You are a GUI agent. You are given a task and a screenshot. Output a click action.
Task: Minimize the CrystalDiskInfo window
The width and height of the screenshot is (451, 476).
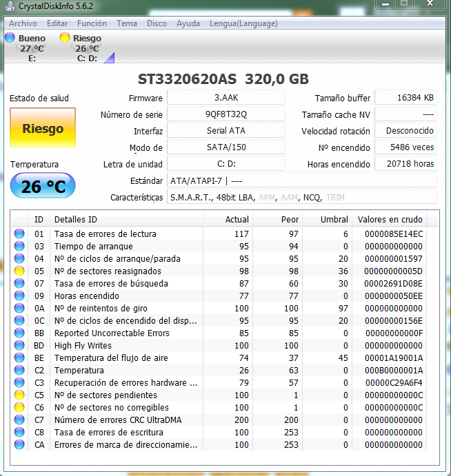[x=385, y=4]
